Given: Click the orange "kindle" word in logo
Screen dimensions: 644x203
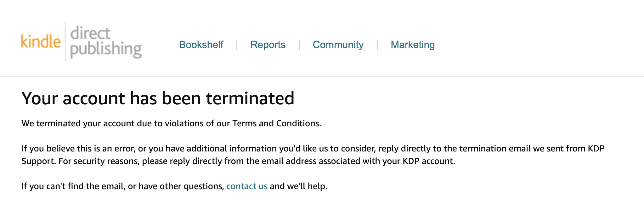Looking at the screenshot, I should (41, 41).
